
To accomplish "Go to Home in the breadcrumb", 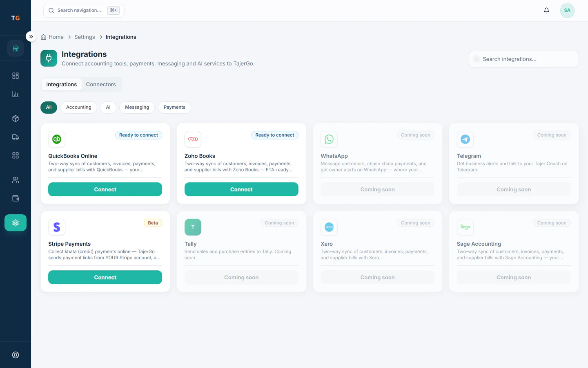I will pos(52,37).
